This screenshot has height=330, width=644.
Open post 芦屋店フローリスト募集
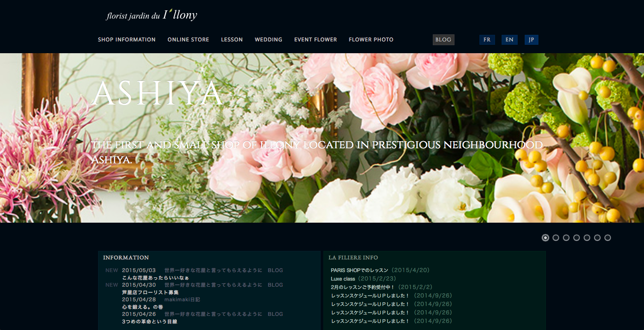tap(150, 292)
